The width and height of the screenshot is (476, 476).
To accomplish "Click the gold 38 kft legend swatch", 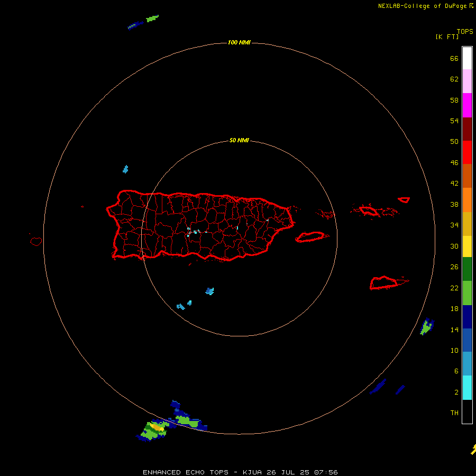I will coord(467,224).
